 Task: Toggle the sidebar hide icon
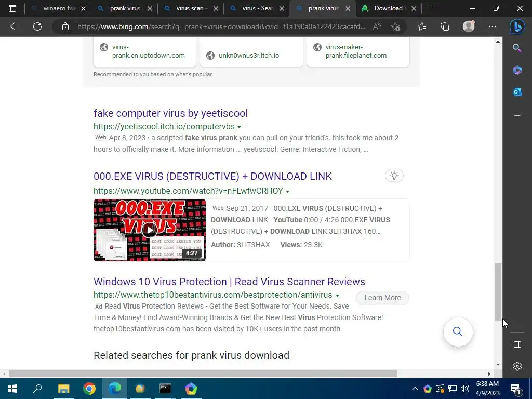pyautogui.click(x=517, y=344)
